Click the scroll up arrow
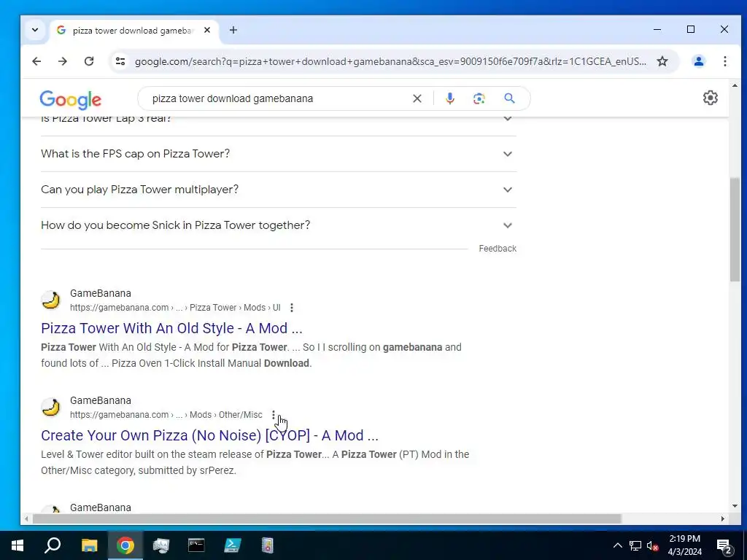The width and height of the screenshot is (747, 560). click(x=735, y=86)
